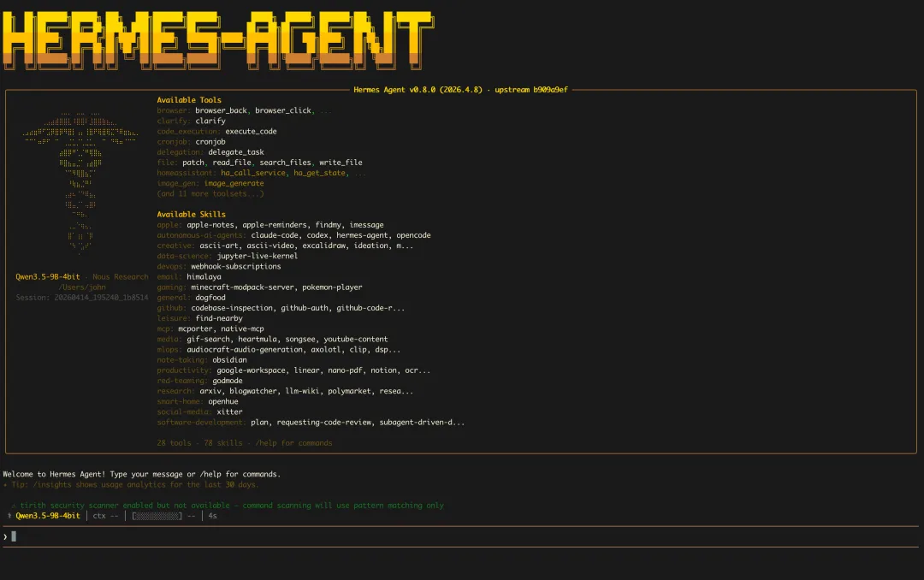Click the context usage progress bar in status line

(x=157, y=516)
